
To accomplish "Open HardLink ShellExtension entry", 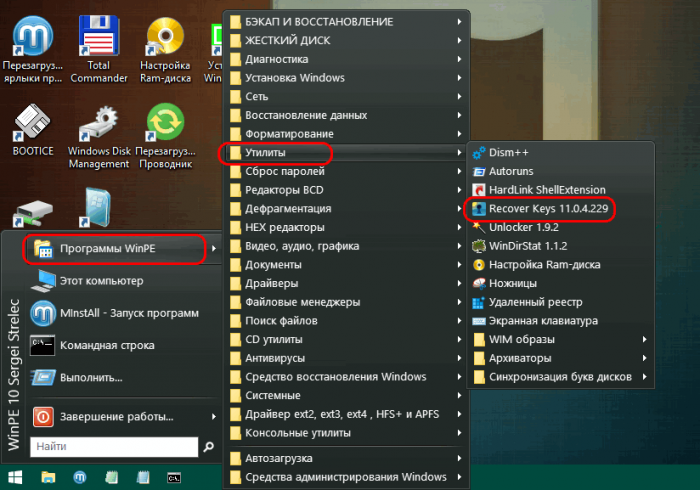I will click(560, 190).
